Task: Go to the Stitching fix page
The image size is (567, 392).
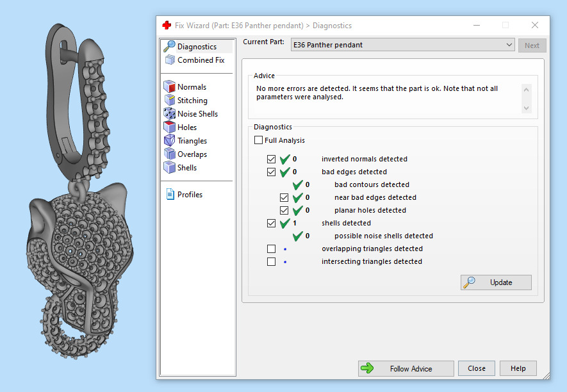Action: point(192,100)
